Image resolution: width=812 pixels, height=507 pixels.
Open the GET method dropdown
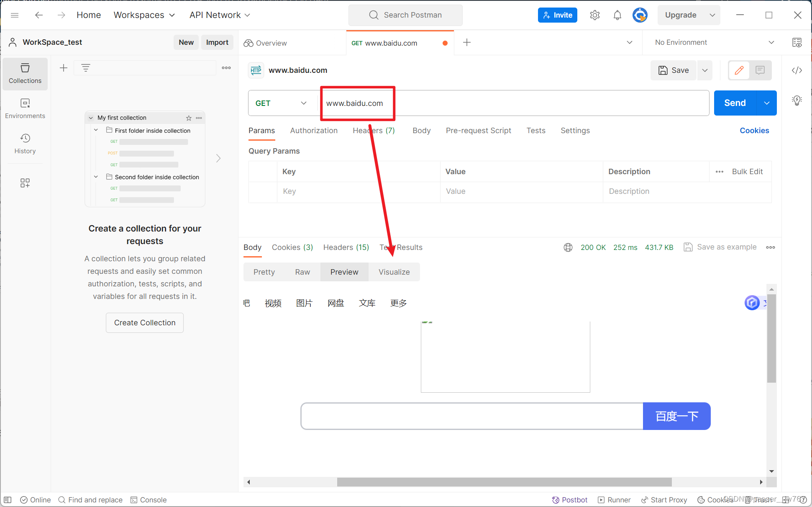282,103
